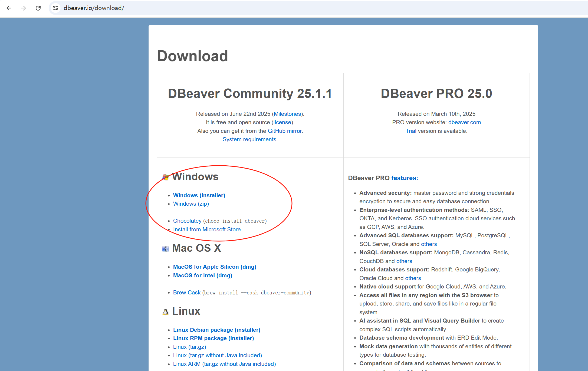Open the DBeaver PRO features link
The height and width of the screenshot is (371, 588).
click(404, 178)
